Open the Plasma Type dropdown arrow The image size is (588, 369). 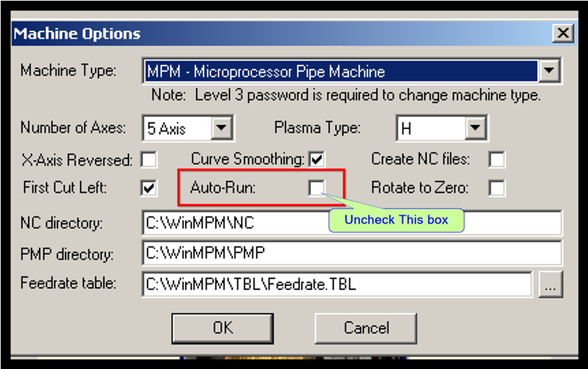tap(476, 128)
